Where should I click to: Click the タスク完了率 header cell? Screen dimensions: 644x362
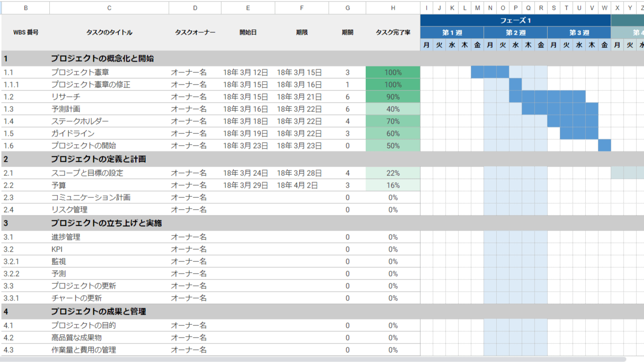(393, 33)
